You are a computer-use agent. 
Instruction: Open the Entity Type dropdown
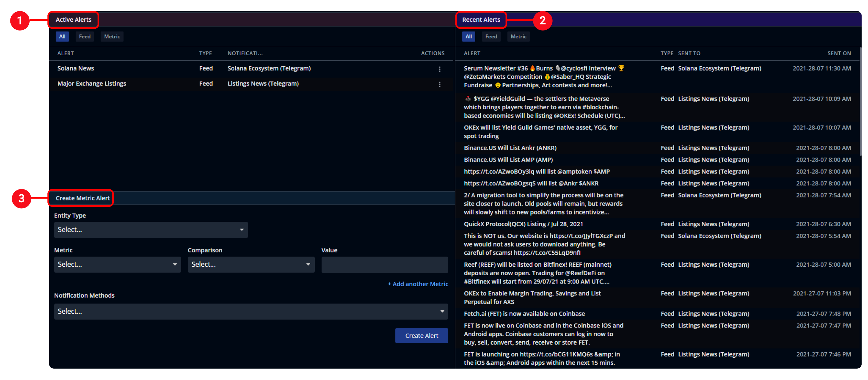pos(151,230)
